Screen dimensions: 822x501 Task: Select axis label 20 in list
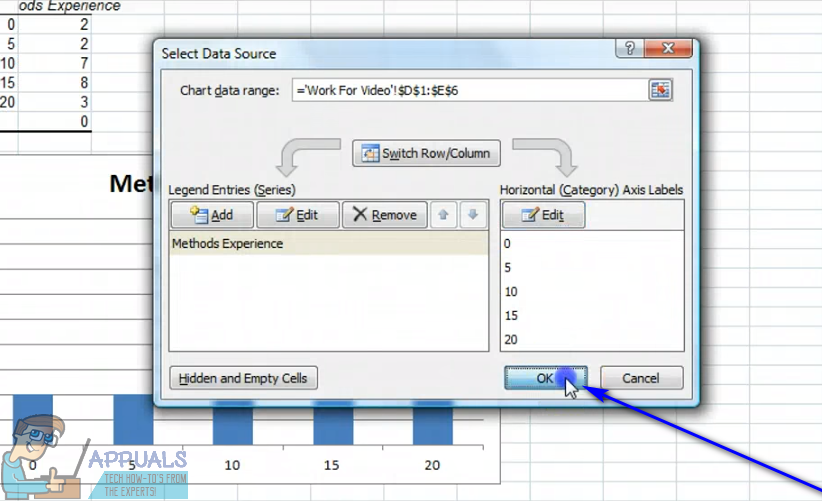coord(511,339)
